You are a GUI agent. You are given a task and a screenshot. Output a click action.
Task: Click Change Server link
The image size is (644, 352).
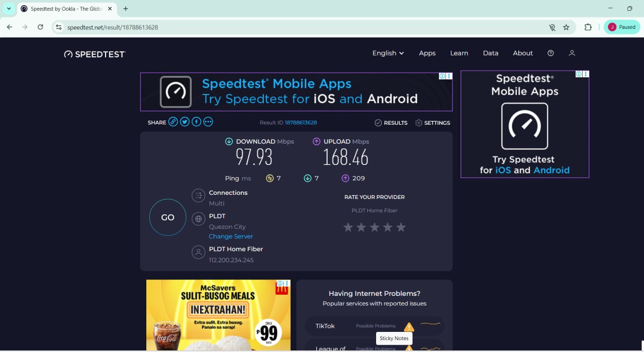tap(231, 236)
